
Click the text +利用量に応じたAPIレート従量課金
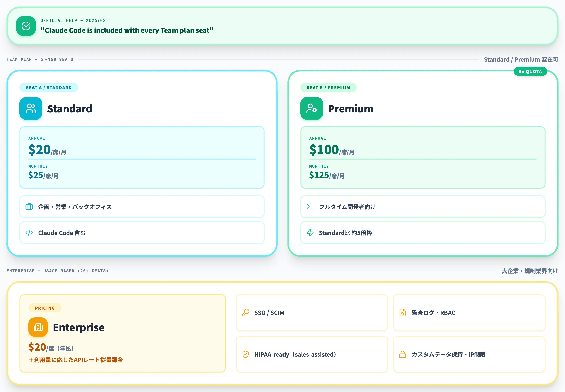coord(76,360)
